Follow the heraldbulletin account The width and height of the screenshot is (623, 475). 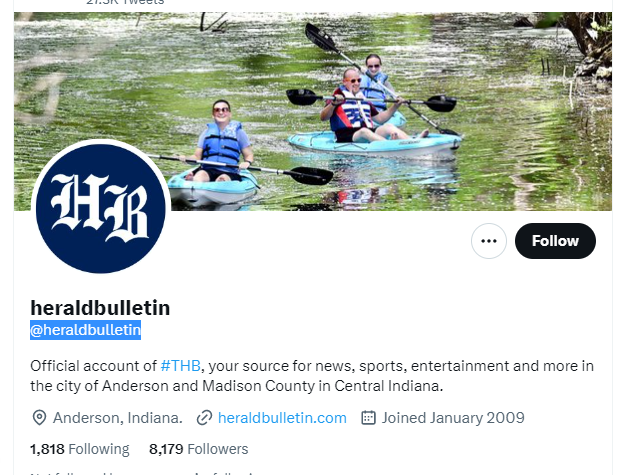[555, 241]
